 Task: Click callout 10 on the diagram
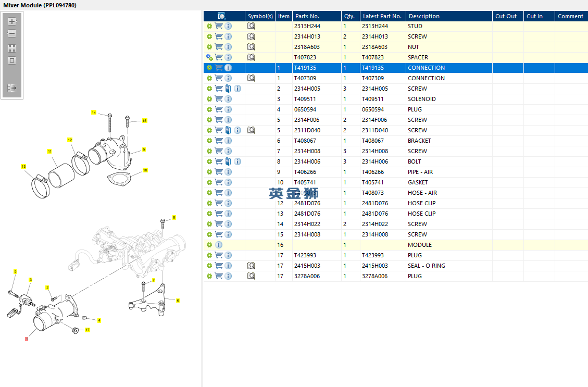point(145,170)
